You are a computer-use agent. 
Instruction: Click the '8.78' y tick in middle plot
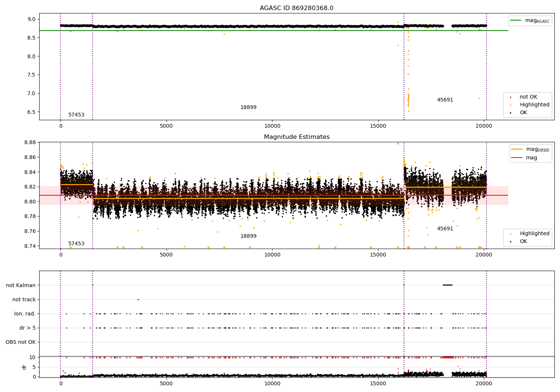tap(30, 217)
